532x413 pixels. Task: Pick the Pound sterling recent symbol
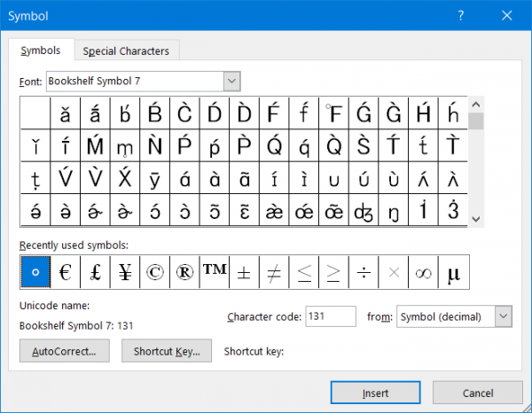tap(95, 273)
